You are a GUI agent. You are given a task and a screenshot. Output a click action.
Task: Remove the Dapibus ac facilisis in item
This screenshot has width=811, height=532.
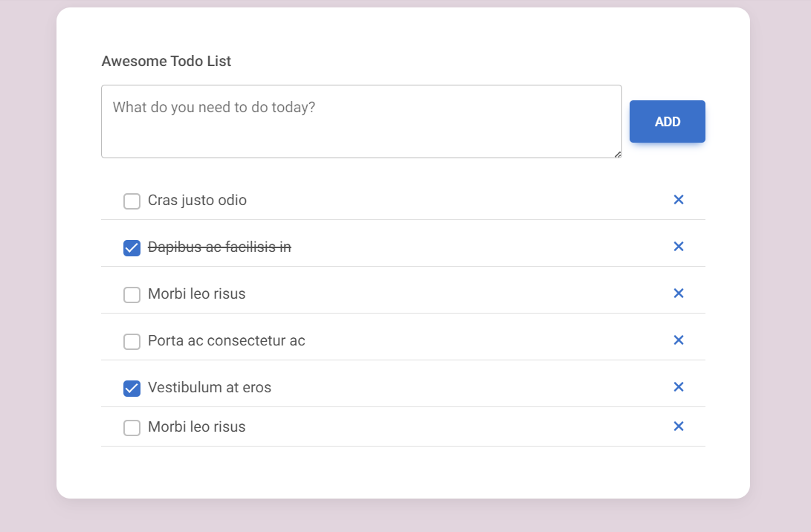[x=679, y=247]
